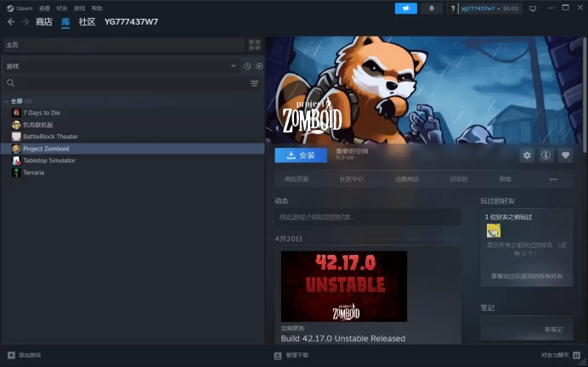
Task: Open more options ellipsis in game links
Action: click(x=553, y=179)
